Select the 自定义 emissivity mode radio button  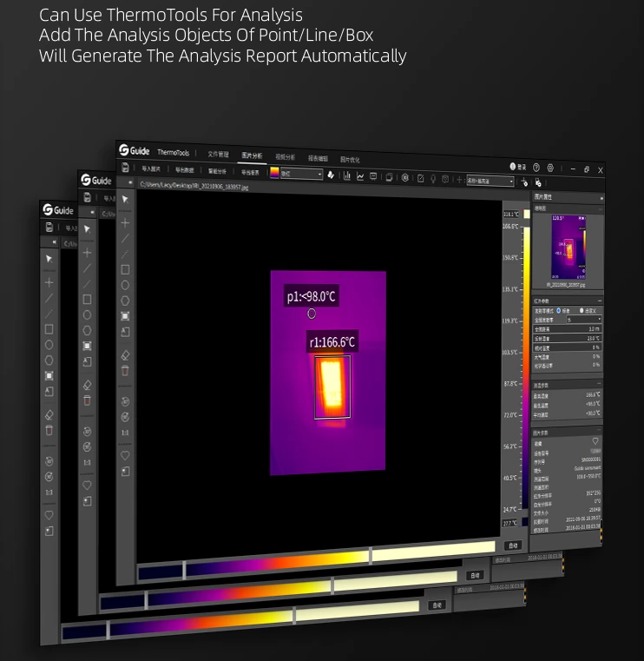[x=582, y=310]
